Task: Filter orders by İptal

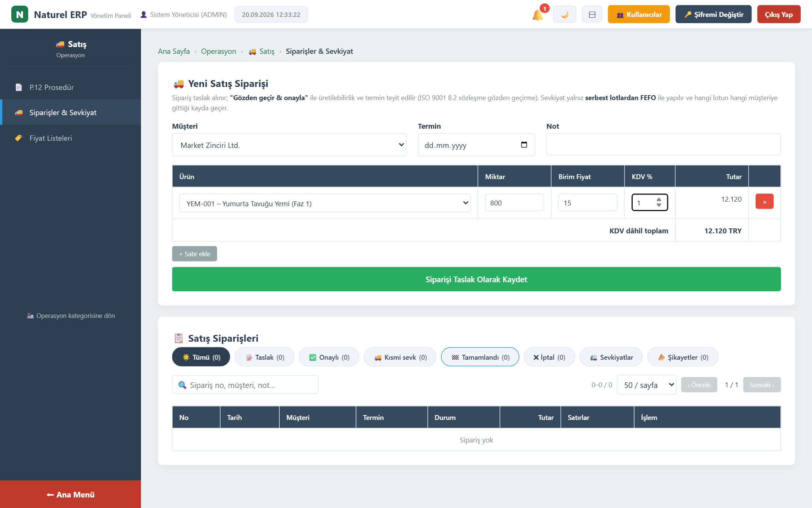Action: pyautogui.click(x=549, y=357)
